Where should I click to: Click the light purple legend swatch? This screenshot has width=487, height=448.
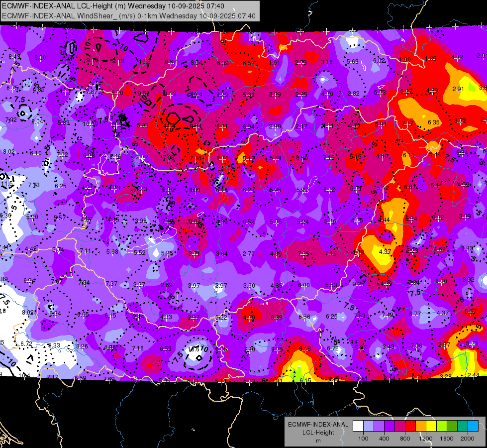coord(379,426)
